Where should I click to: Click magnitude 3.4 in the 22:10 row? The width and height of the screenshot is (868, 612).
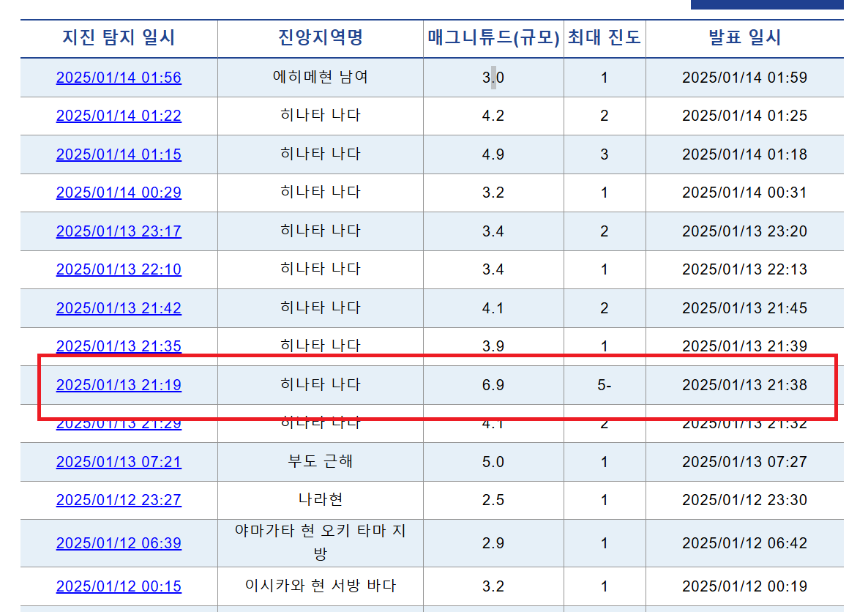(493, 269)
